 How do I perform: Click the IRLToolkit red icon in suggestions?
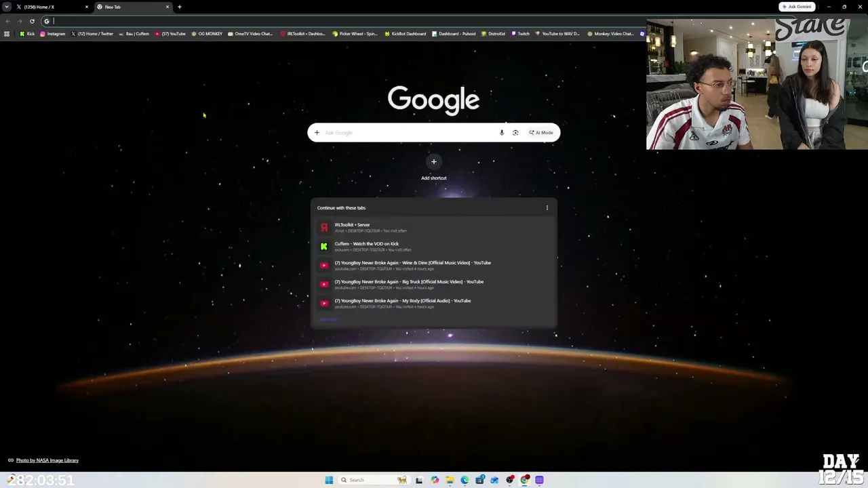pyautogui.click(x=324, y=228)
